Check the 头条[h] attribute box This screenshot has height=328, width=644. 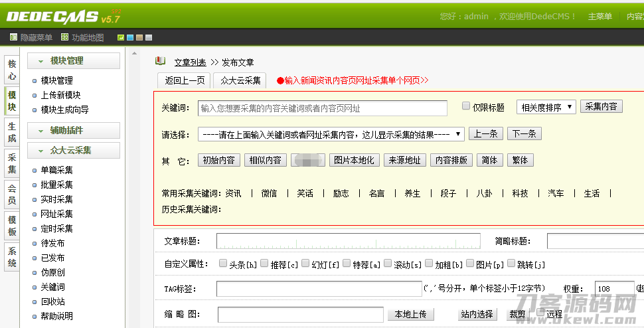coord(223,264)
